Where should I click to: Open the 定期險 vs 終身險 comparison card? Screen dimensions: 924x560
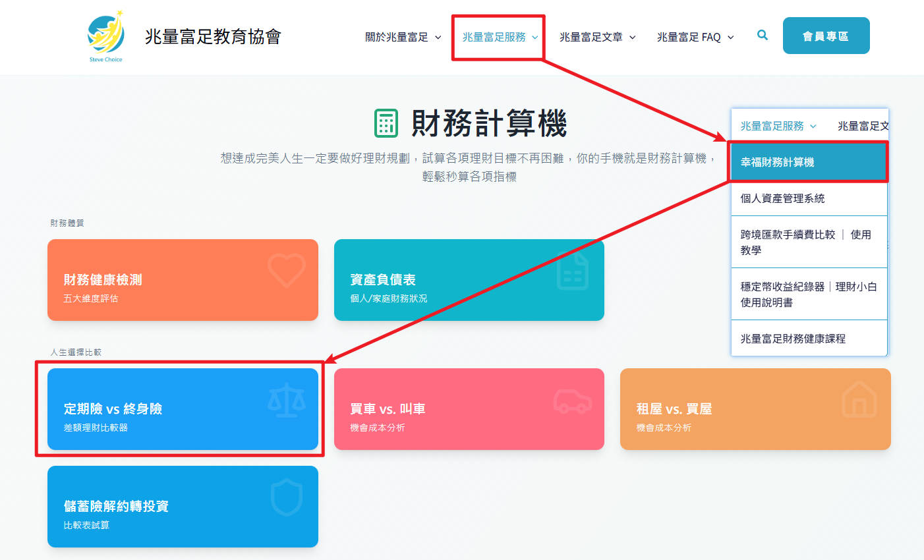(x=183, y=409)
